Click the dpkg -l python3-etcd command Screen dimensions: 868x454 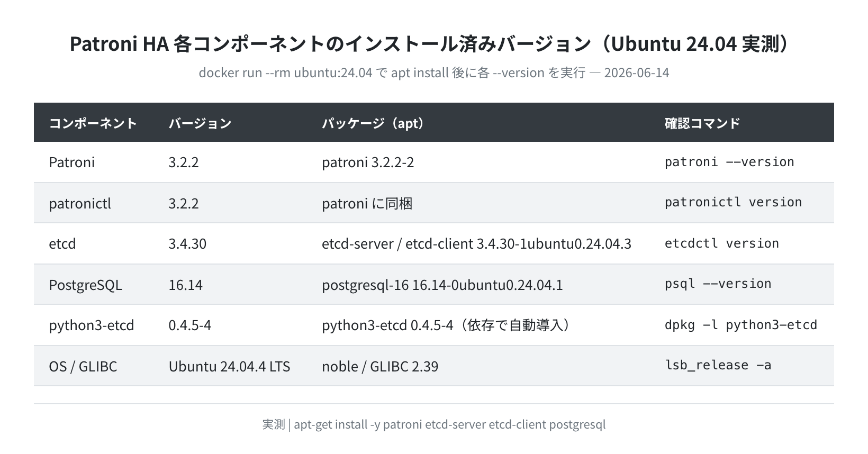[x=741, y=325]
